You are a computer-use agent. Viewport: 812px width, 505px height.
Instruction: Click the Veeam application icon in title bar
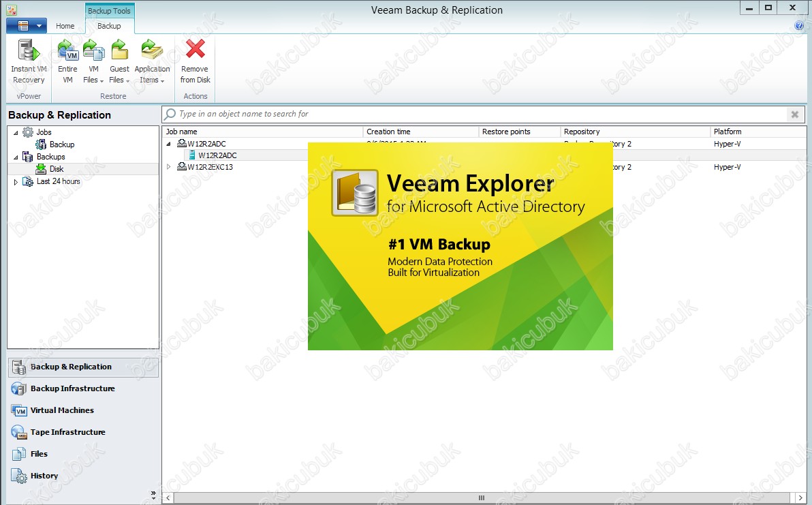point(12,10)
